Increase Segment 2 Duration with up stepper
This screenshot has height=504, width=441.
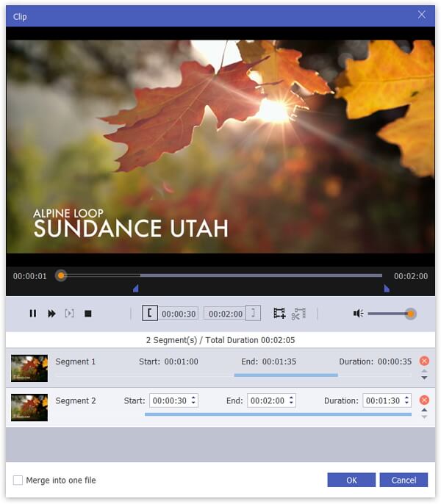(406, 397)
